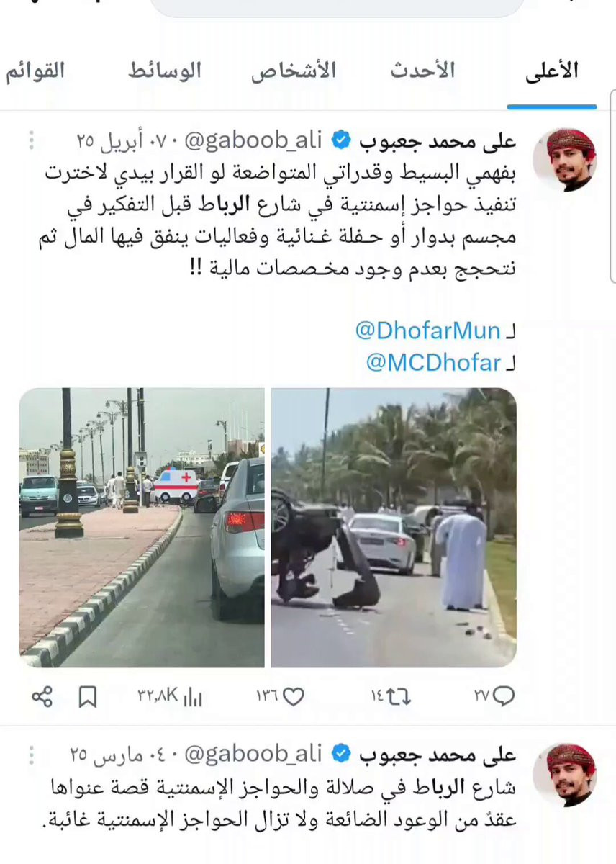This screenshot has height=864, width=616.
Task: Switch to القوائم tab
Action: click(x=35, y=71)
